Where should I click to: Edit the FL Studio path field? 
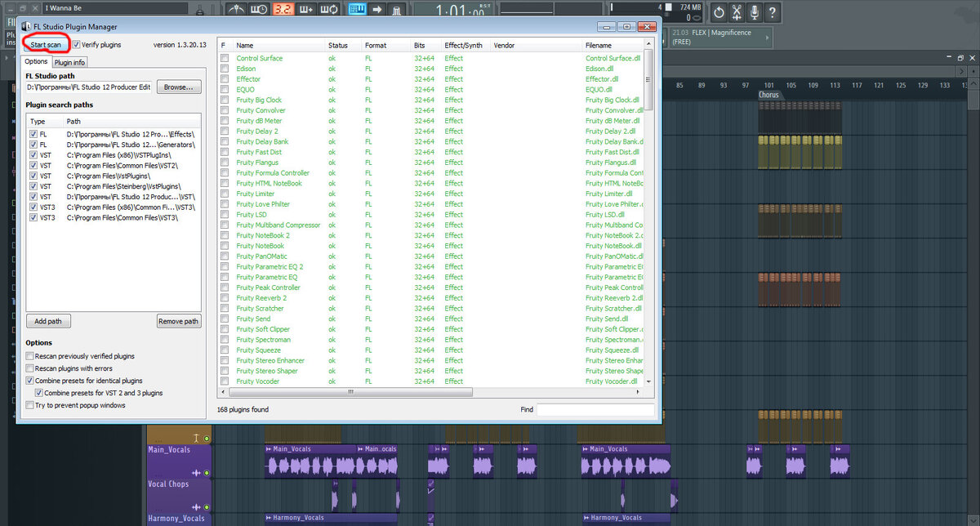point(89,87)
